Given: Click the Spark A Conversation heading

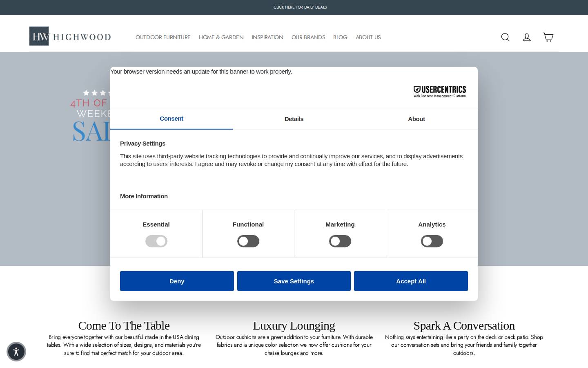Looking at the screenshot, I should pos(464,325).
